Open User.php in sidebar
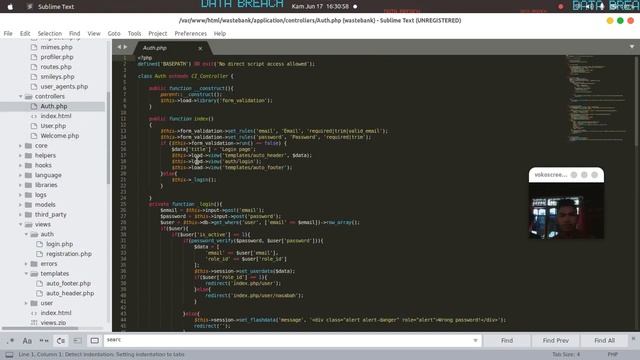This screenshot has width=640, height=360. pos(53,126)
